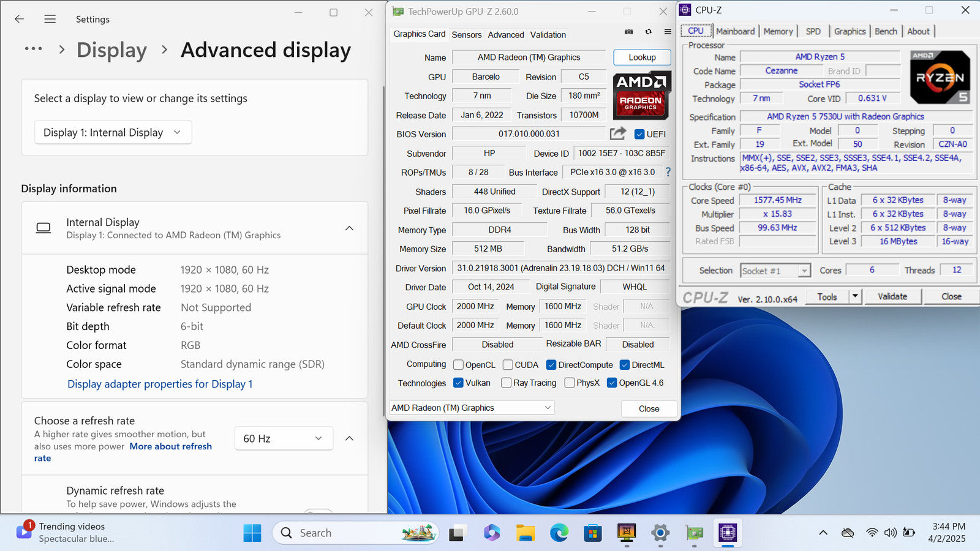Open Display adapter properties for Display 1 link
Image resolution: width=980 pixels, height=551 pixels.
tap(160, 384)
